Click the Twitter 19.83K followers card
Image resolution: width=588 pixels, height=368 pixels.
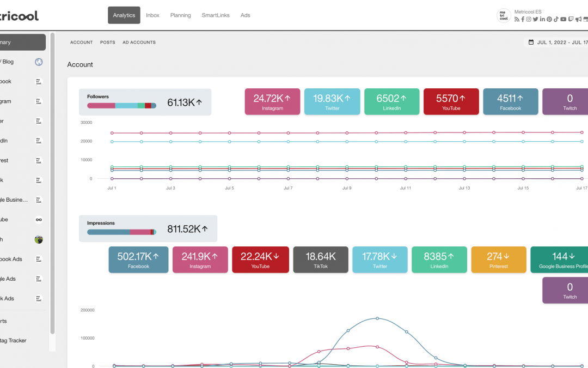[332, 102]
